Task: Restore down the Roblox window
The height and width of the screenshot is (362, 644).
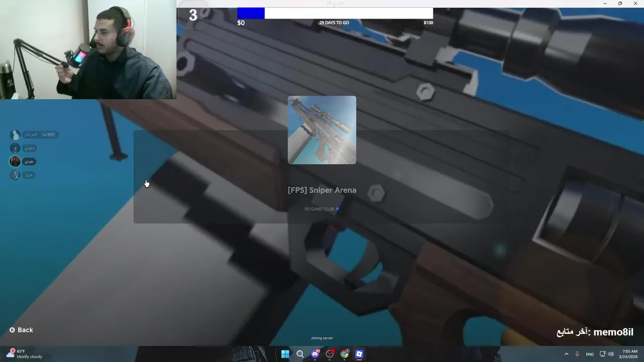Action: 620,4
